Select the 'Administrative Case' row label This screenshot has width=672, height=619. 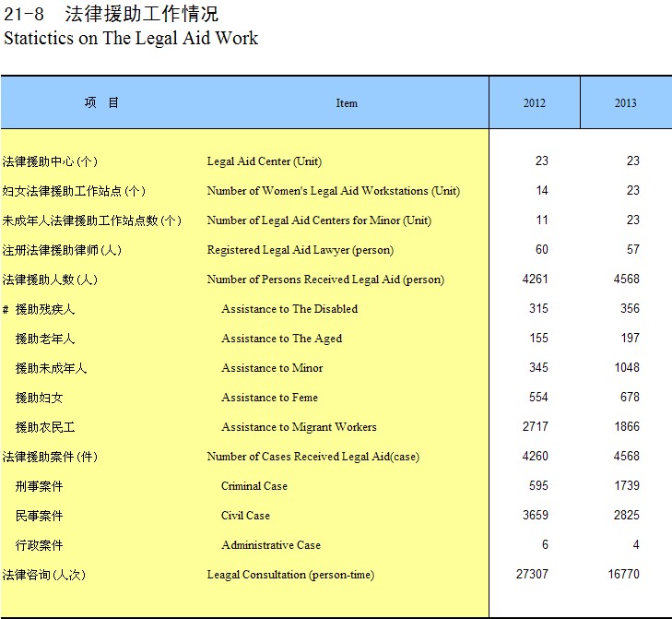270,545
